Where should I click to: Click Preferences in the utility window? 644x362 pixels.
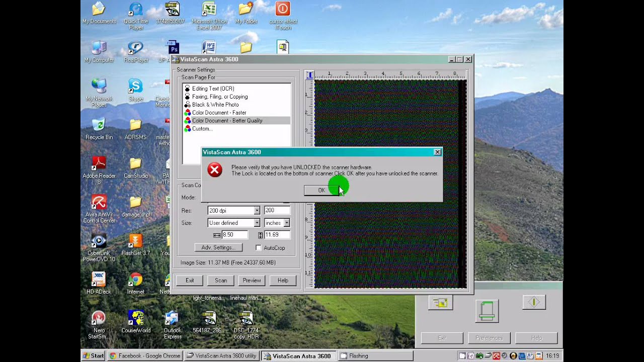coord(489,338)
